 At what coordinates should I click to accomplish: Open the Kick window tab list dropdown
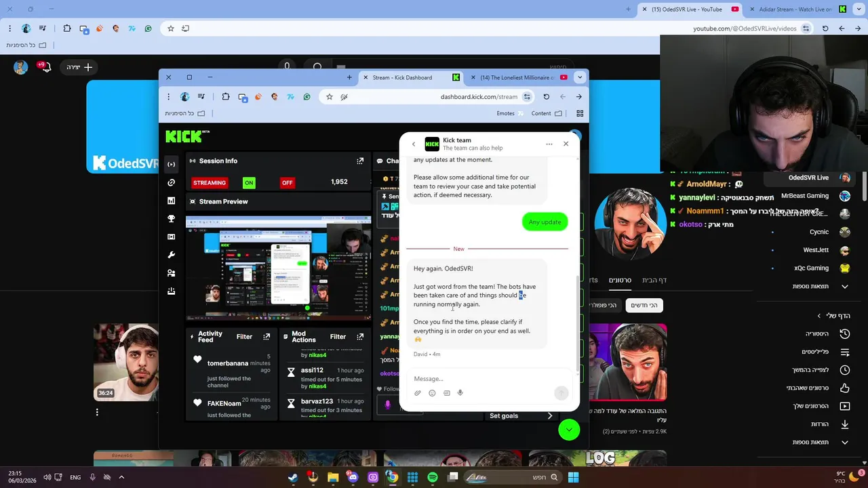click(580, 77)
